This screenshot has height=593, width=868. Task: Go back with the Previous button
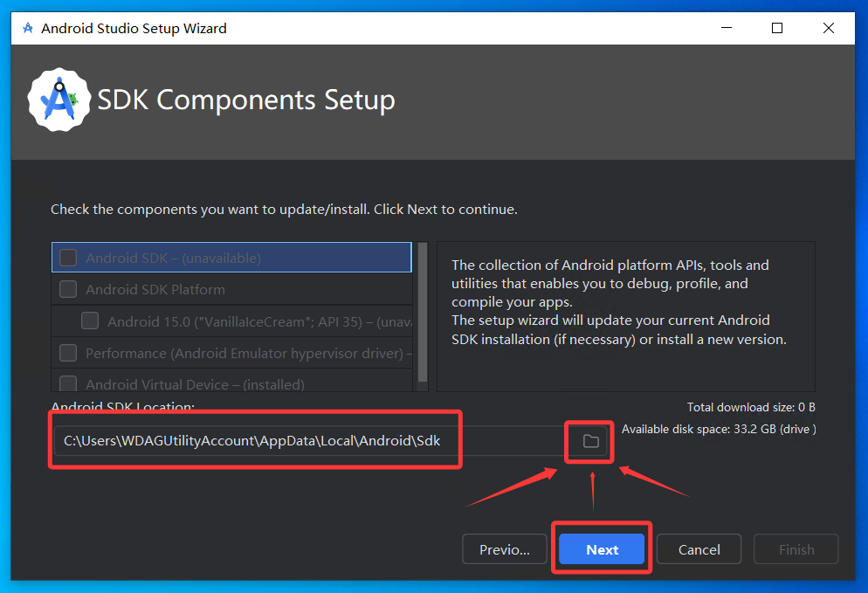[505, 549]
